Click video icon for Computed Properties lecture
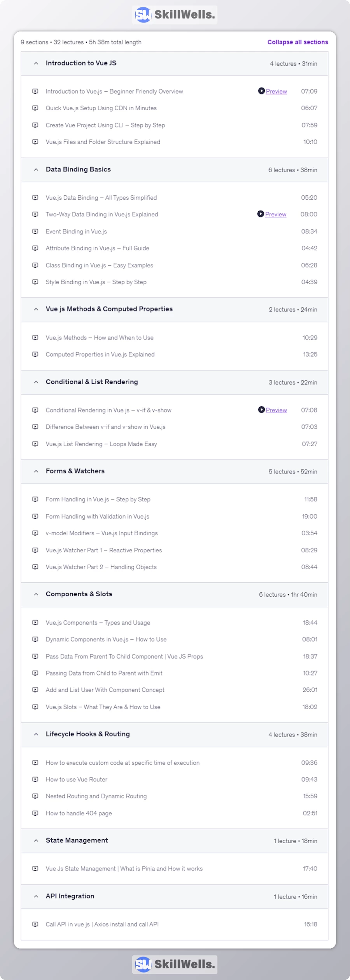This screenshot has width=350, height=980. [x=35, y=354]
